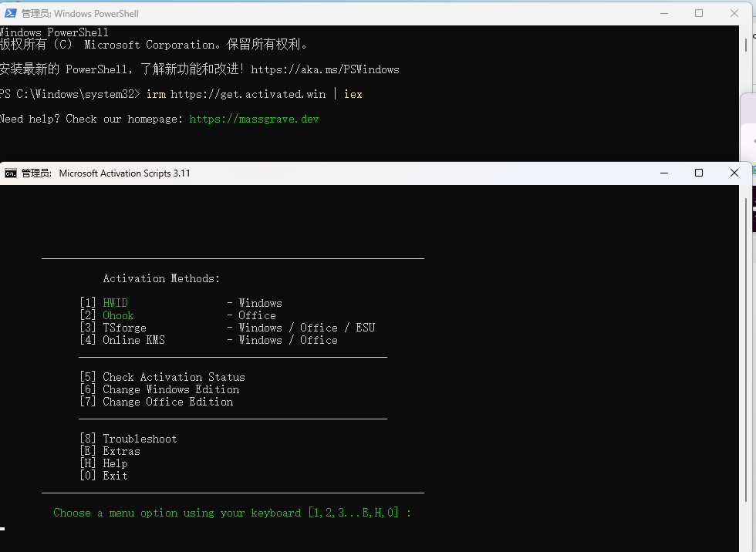
Task: Click the Choose a menu option prompt text
Action: pyautogui.click(x=232, y=513)
